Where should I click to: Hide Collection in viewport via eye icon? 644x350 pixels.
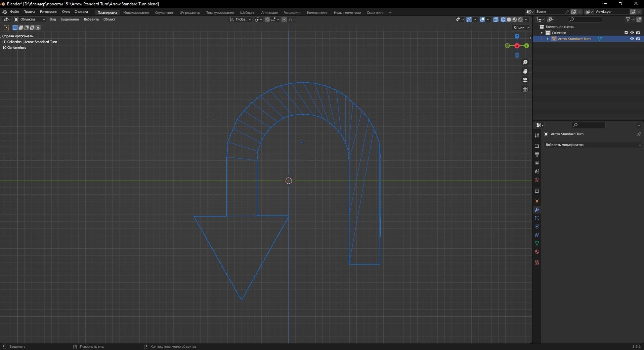coord(632,33)
